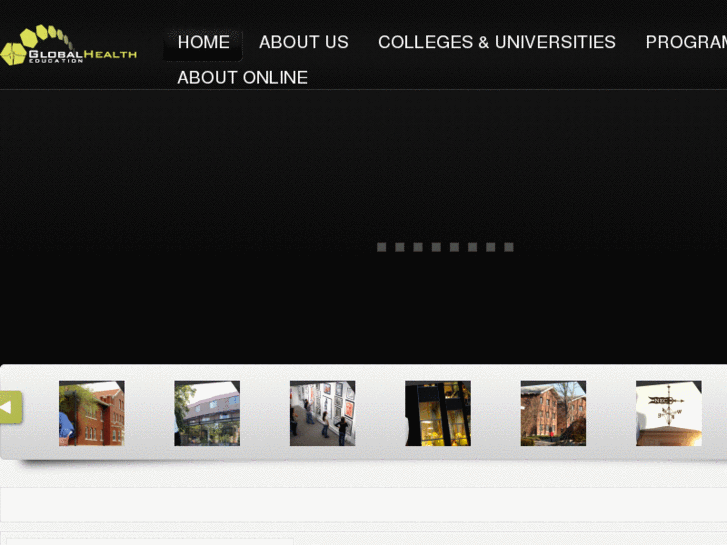This screenshot has width=727, height=545.
Task: Open the lit windows at night thumbnail
Action: 438,413
